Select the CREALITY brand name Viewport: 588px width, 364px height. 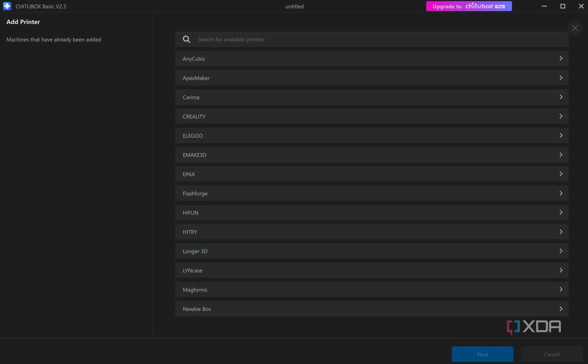coord(194,116)
